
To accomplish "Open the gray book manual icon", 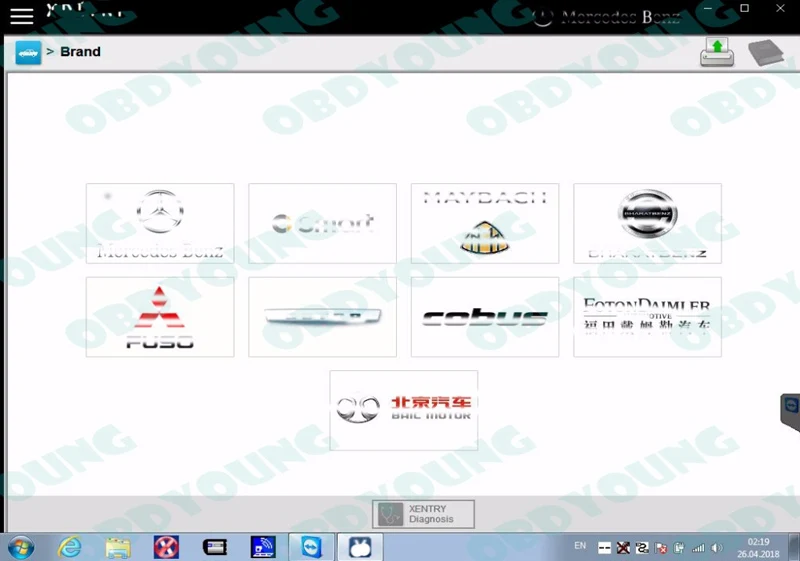I will tap(766, 52).
